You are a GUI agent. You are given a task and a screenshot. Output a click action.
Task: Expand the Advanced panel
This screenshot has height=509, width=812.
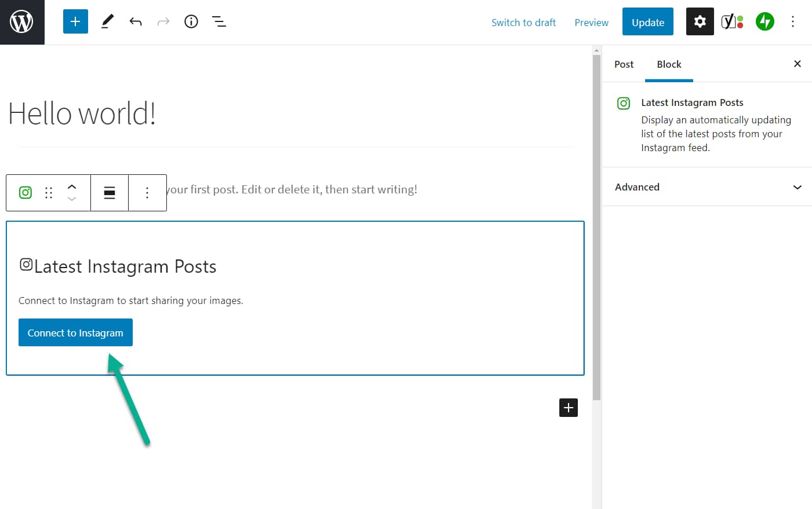(x=707, y=187)
